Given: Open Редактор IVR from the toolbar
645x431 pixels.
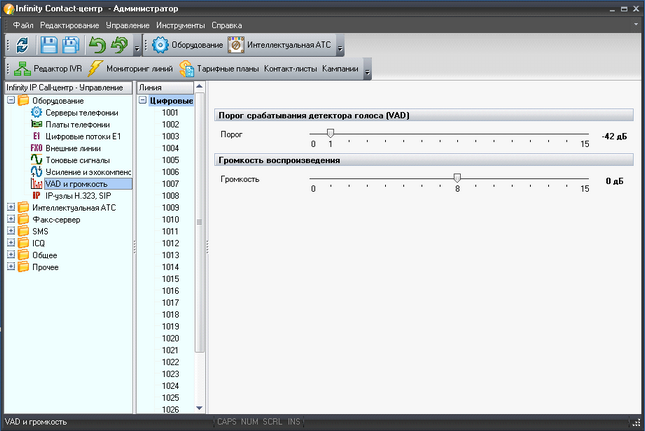Looking at the screenshot, I should (48, 69).
